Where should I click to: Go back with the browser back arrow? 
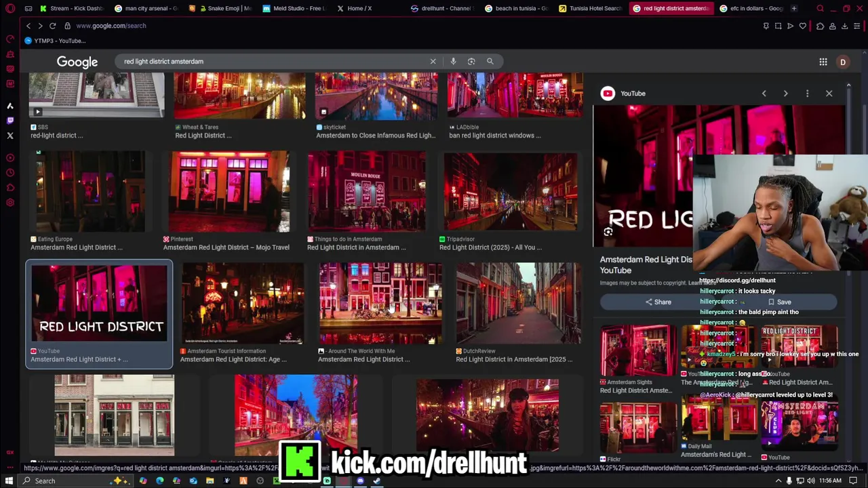point(28,26)
